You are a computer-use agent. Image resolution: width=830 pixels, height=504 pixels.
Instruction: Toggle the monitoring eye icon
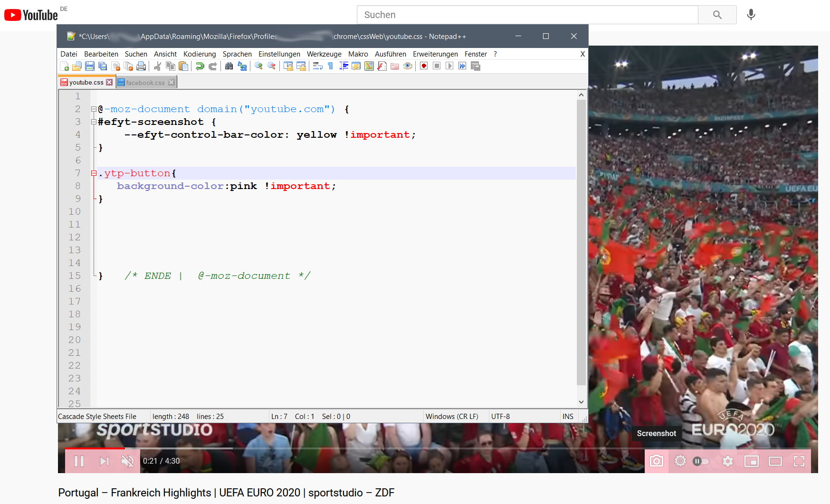pos(408,66)
